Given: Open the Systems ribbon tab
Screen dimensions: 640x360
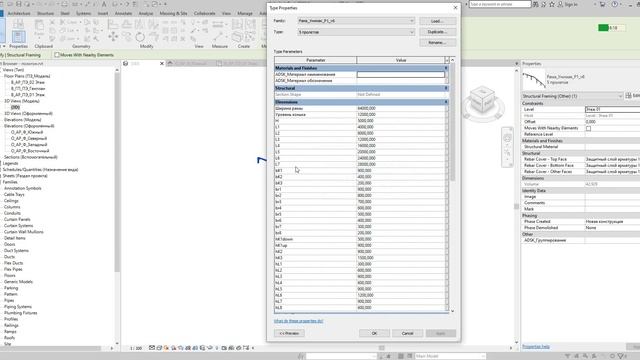Looking at the screenshot, I should [x=83, y=13].
